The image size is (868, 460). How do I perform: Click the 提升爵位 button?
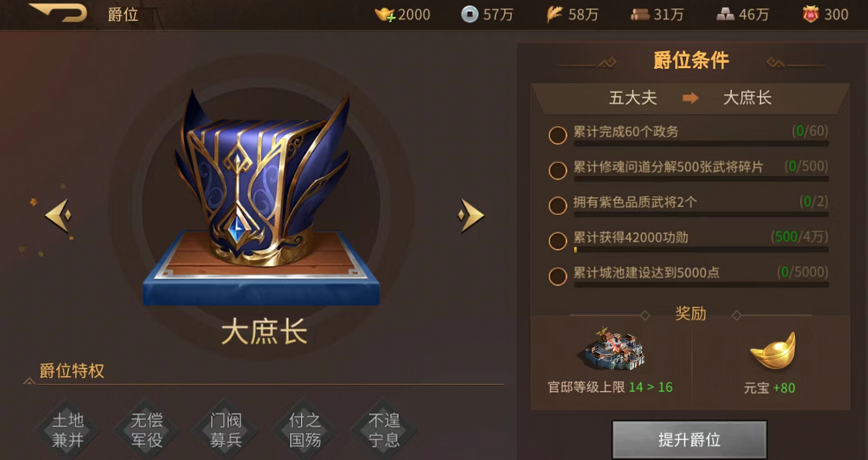point(689,440)
